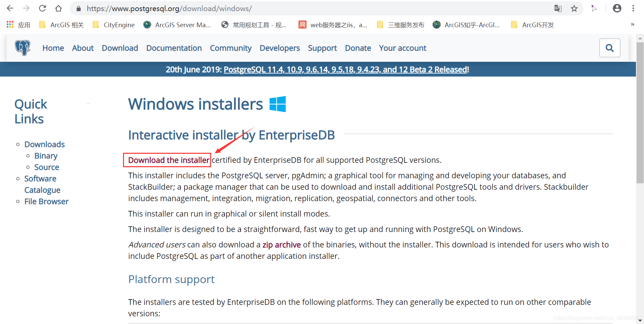This screenshot has height=324, width=644.
Task: Click the page vertical scrollbar thumb
Action: [640, 112]
